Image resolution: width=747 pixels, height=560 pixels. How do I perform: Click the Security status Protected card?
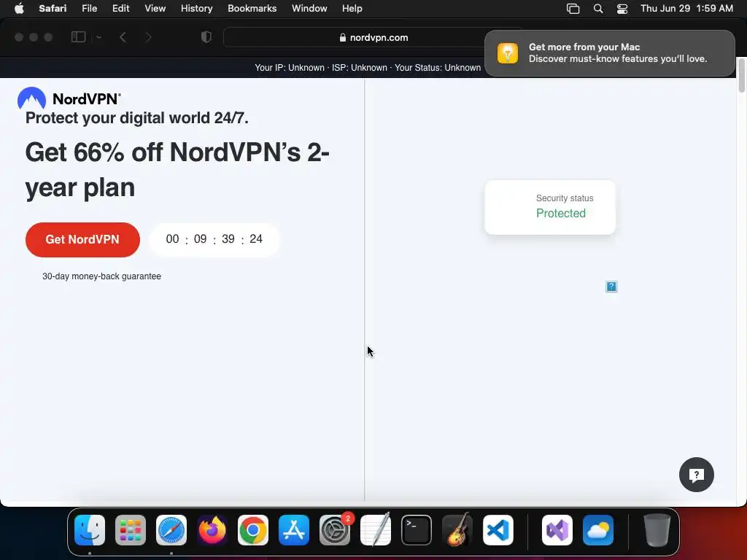[x=550, y=207]
